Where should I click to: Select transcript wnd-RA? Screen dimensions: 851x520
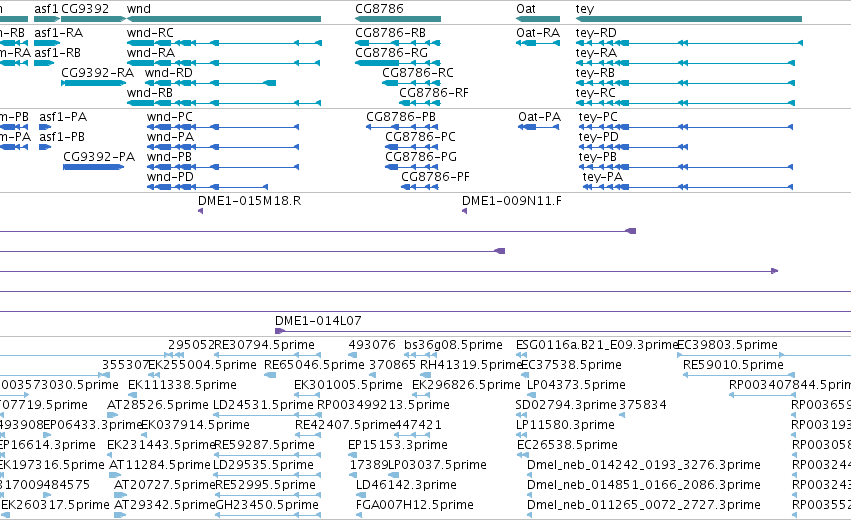click(150, 53)
